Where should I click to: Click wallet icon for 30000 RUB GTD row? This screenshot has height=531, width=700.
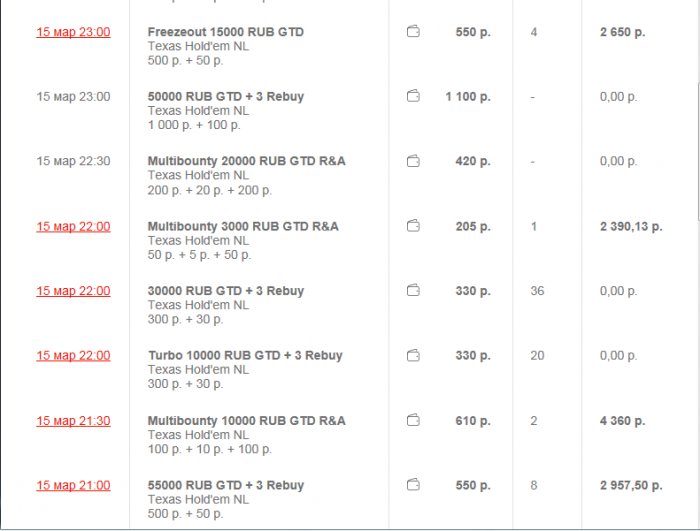413,291
